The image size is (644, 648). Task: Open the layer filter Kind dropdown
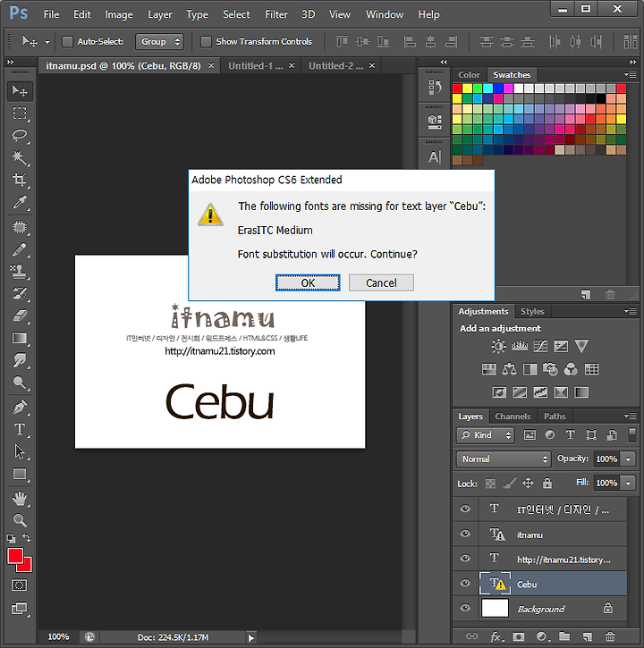[486, 435]
